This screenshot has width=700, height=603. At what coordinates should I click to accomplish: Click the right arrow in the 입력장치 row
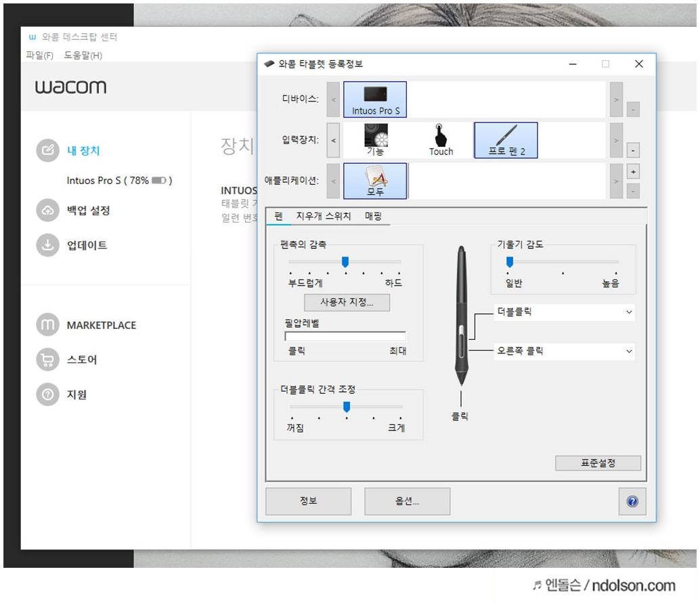coord(616,140)
